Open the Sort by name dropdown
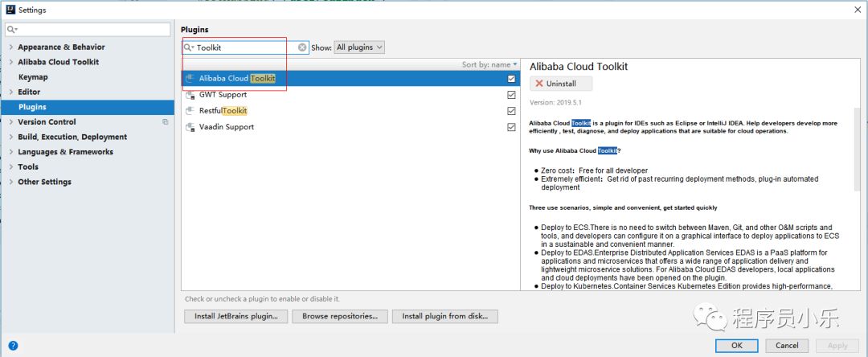This screenshot has height=357, width=868. click(490, 65)
